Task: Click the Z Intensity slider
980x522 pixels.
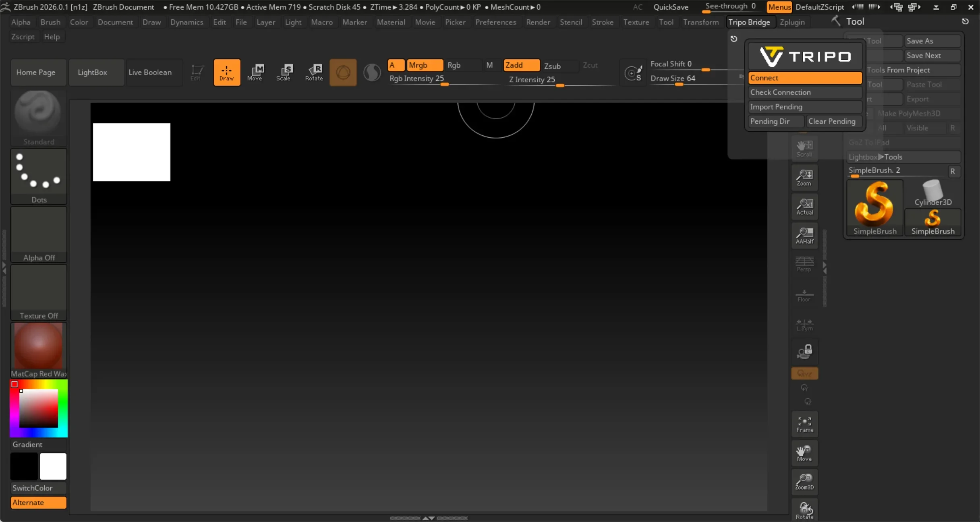Action: click(560, 80)
